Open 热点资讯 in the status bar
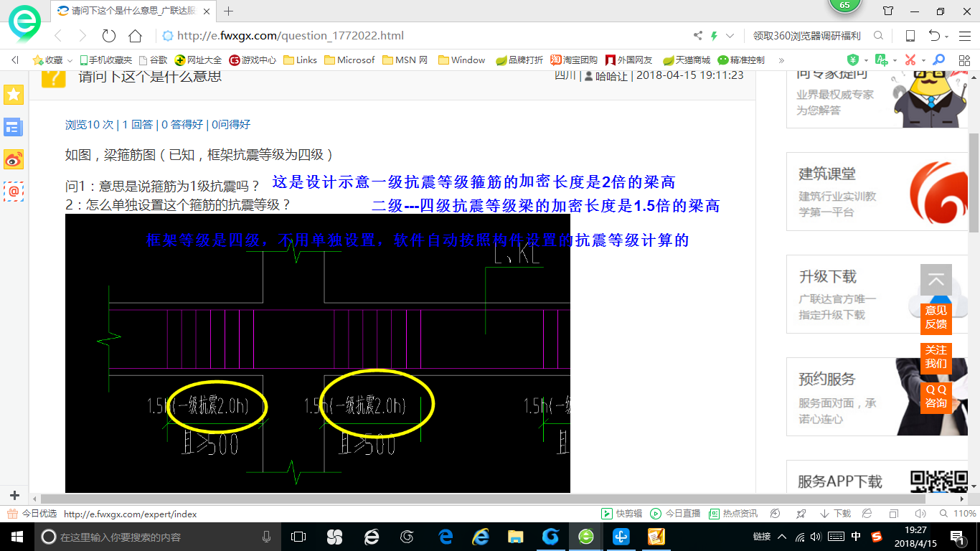The image size is (980, 551). pyautogui.click(x=733, y=514)
